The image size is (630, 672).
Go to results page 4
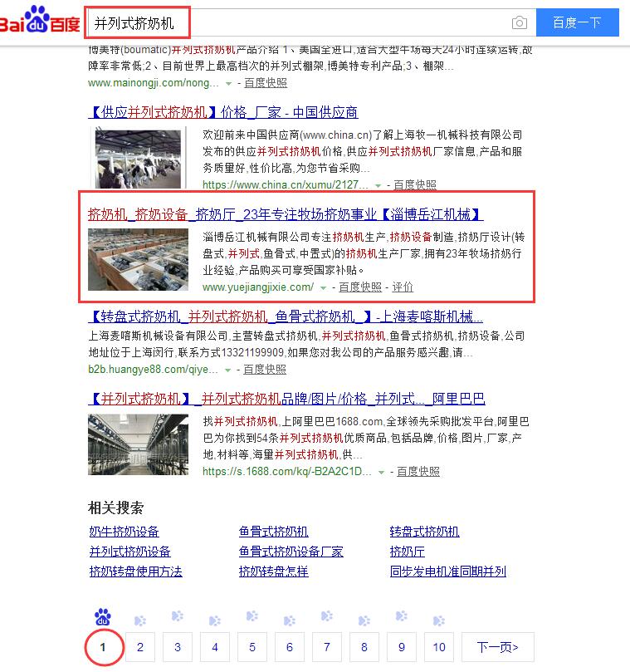pos(215,647)
